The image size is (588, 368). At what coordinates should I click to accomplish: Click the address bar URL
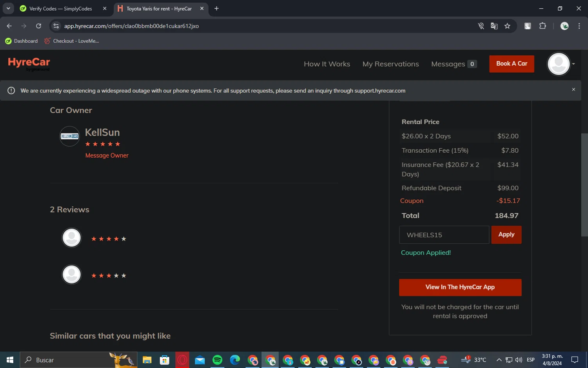tap(131, 26)
